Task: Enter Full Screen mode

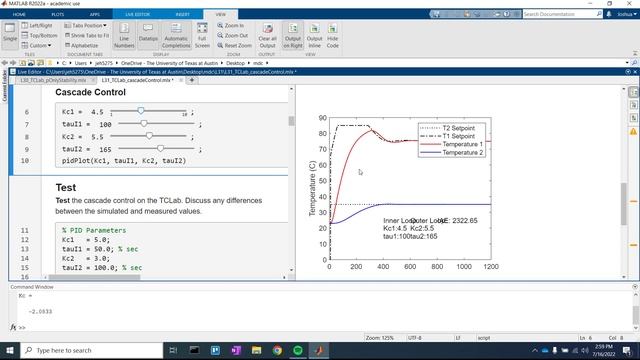Action: point(202,35)
